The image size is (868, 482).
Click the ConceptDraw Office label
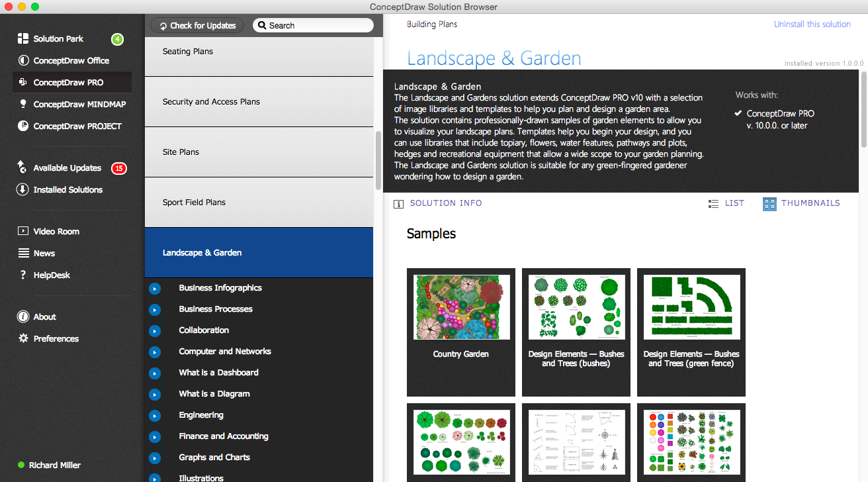[71, 61]
